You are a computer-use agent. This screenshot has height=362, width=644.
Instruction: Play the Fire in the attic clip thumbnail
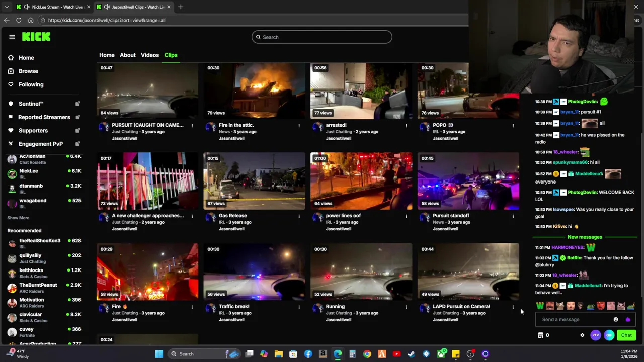point(254,90)
